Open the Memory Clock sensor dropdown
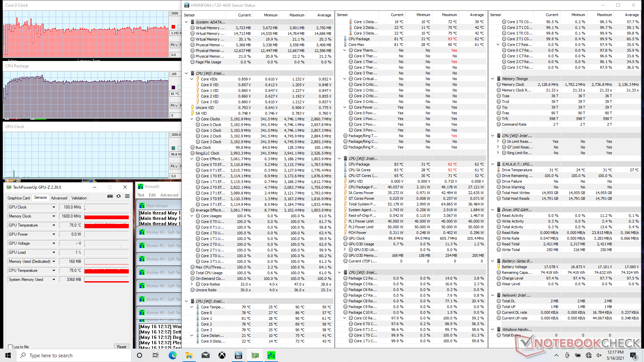644x362 pixels. (x=54, y=216)
